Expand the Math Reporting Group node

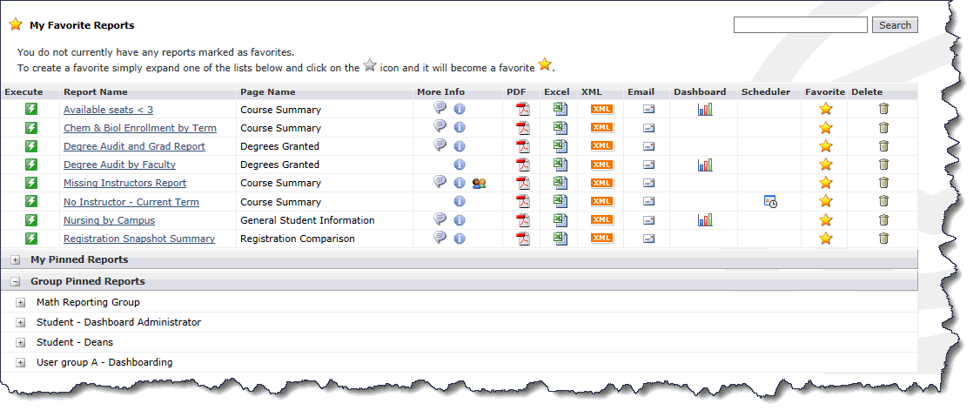[21, 303]
